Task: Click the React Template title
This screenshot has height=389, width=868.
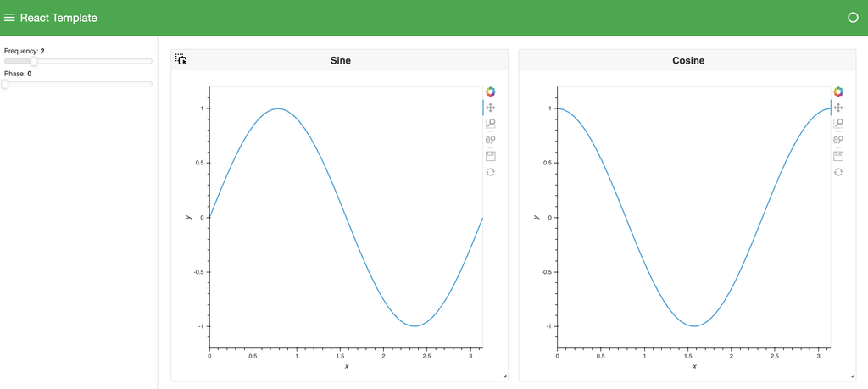Action: coord(58,18)
